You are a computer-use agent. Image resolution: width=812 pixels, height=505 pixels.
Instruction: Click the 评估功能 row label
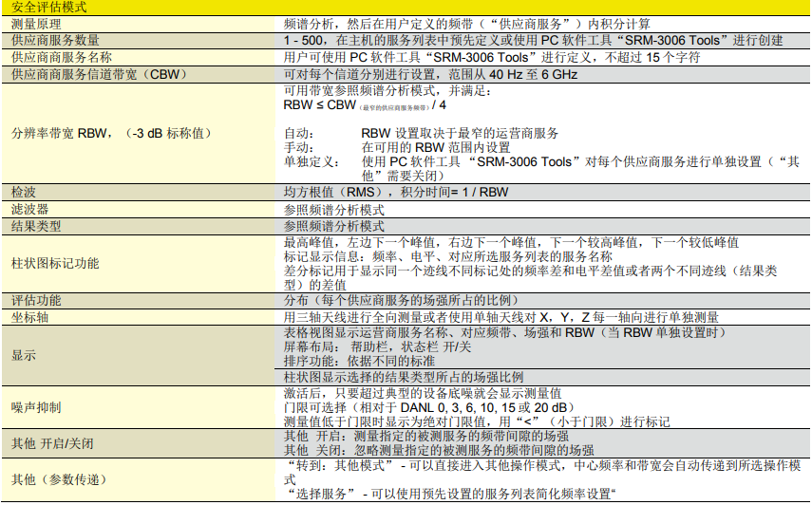coord(37,300)
